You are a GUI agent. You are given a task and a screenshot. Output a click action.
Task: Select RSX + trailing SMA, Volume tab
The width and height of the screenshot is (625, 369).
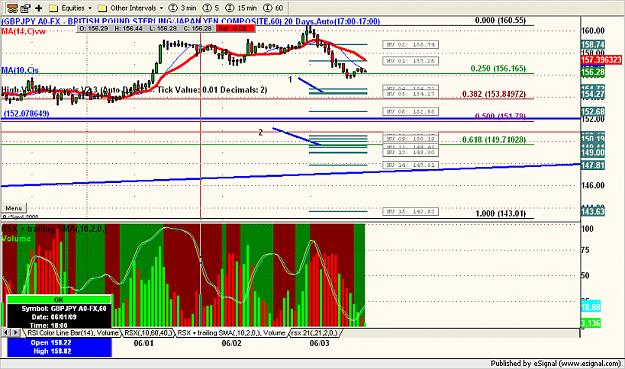[x=231, y=333]
